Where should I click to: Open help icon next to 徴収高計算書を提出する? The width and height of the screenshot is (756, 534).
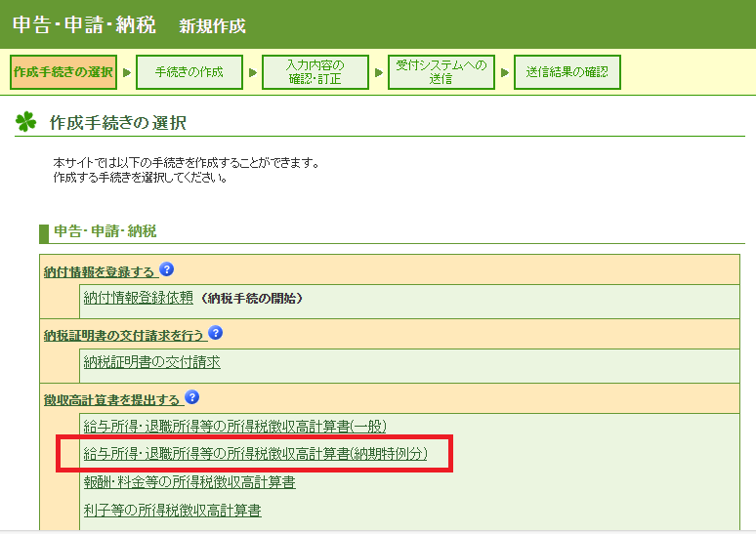coord(191,397)
